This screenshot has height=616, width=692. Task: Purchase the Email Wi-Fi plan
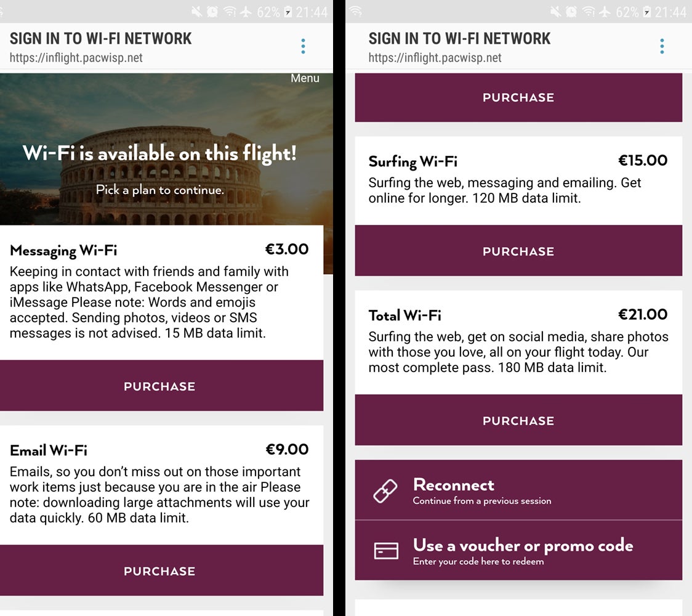(x=159, y=571)
